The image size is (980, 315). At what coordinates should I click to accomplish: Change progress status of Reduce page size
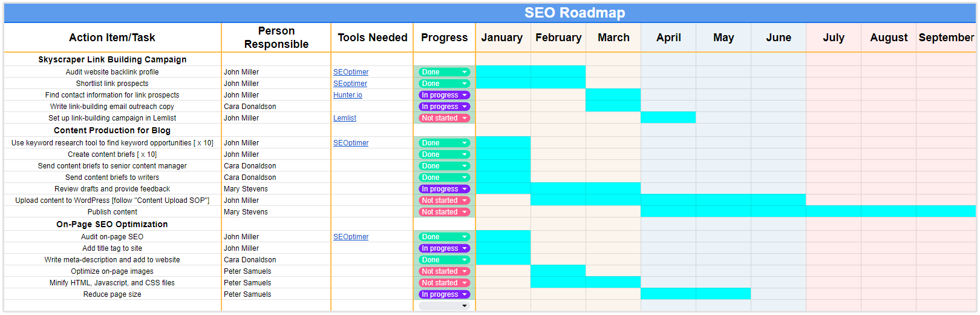465,294
